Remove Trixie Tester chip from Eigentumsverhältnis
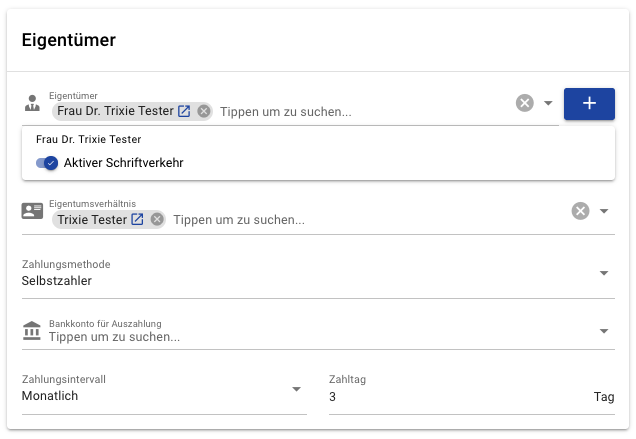Viewport: 636px width, 439px height. 157,219
